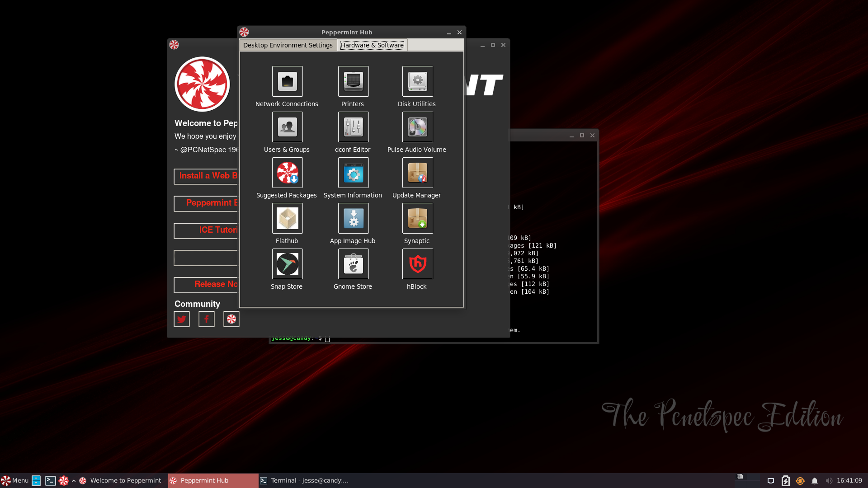The width and height of the screenshot is (868, 488).
Task: Switch to Terminal window in the taskbar
Action: click(x=304, y=480)
